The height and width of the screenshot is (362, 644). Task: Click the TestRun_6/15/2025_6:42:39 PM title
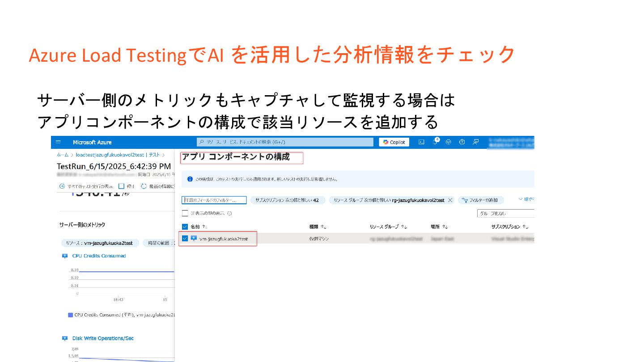(114, 166)
